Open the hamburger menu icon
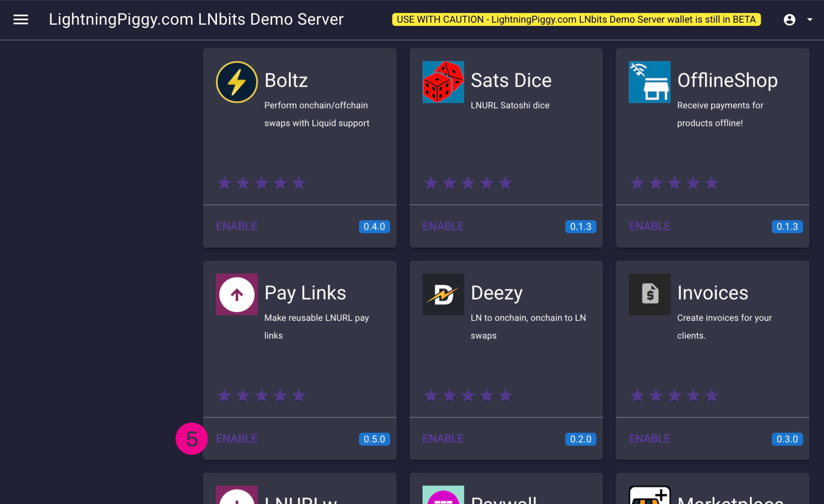 coord(21,19)
